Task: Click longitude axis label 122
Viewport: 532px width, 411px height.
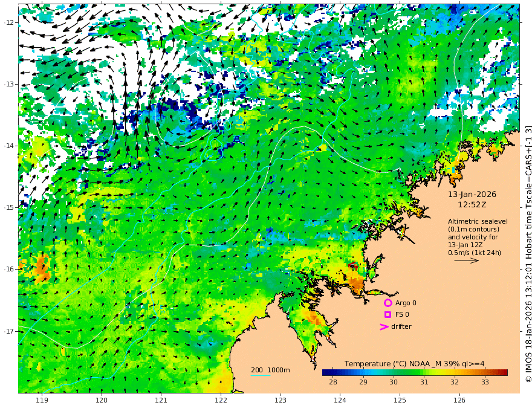Action: point(221,401)
